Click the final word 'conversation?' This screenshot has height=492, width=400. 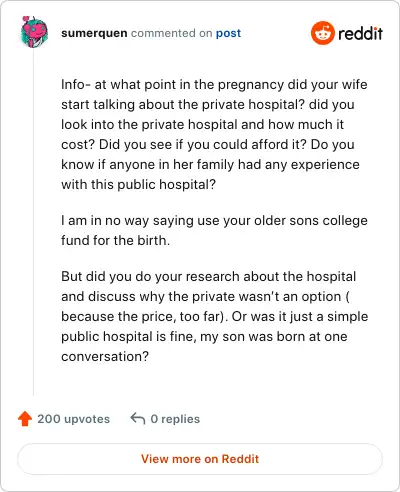pos(105,356)
